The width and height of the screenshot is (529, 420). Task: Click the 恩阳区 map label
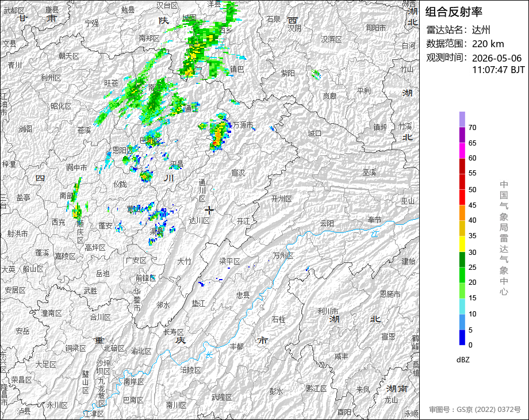pos(122,150)
